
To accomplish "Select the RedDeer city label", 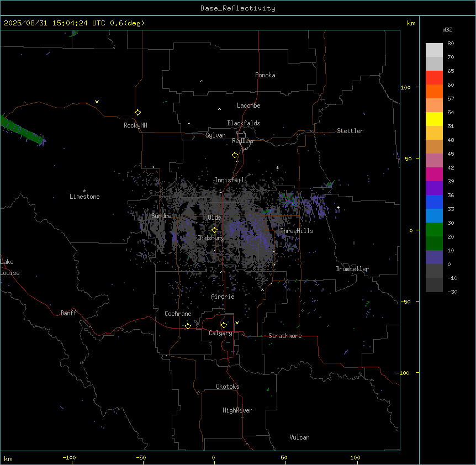I will [x=243, y=141].
